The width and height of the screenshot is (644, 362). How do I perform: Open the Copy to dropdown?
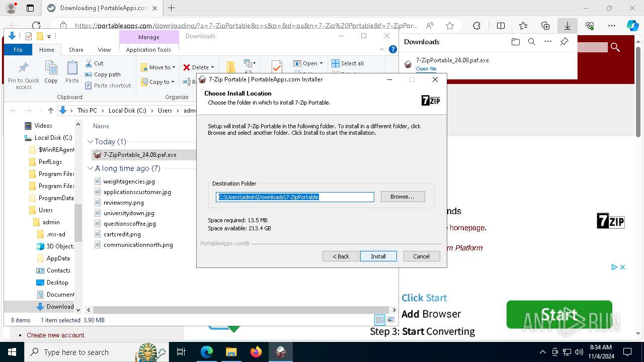click(x=157, y=82)
